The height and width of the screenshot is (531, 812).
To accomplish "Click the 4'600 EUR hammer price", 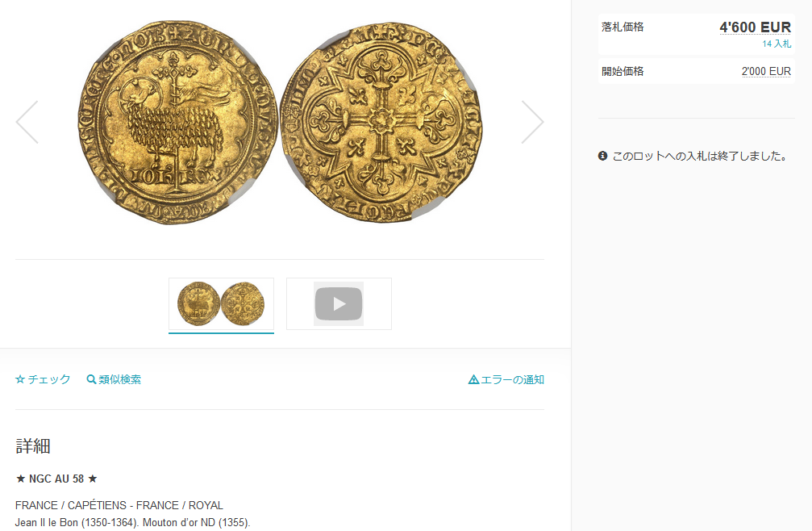I will pos(755,27).
